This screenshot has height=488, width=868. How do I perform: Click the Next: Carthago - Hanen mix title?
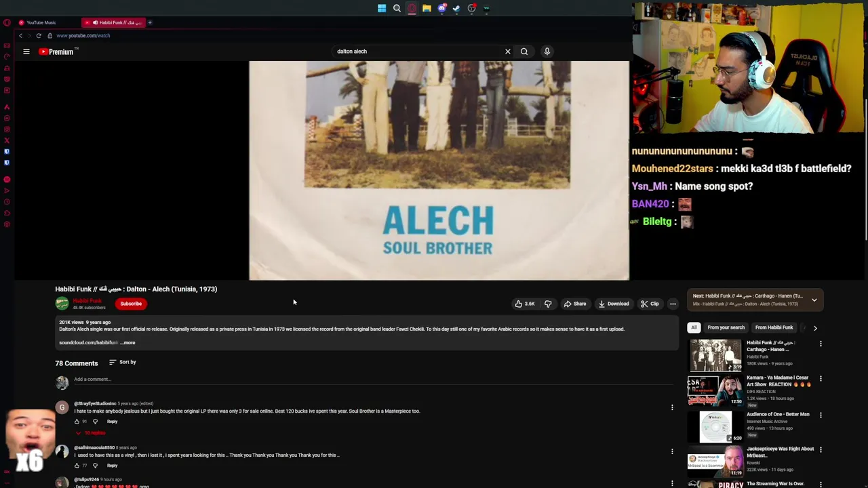pyautogui.click(x=748, y=296)
